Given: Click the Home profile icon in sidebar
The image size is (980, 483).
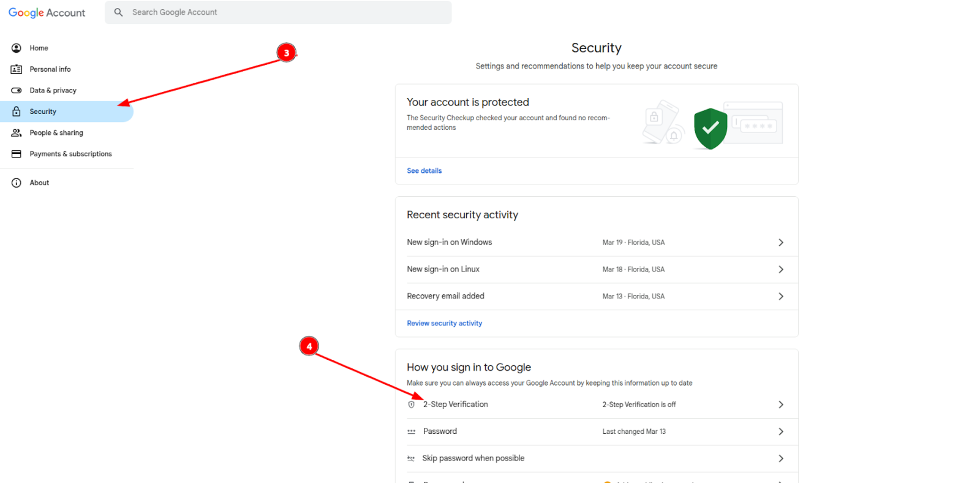Looking at the screenshot, I should click(x=17, y=48).
